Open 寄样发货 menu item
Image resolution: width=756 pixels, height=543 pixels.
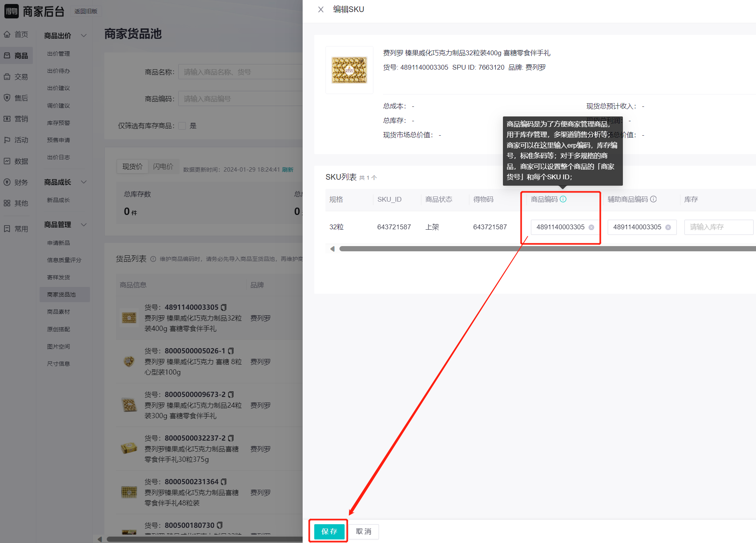pos(58,277)
